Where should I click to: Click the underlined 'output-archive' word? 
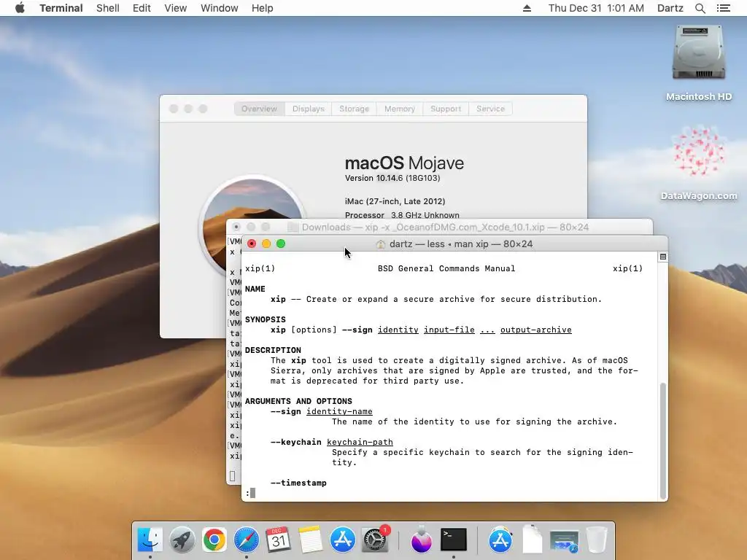click(x=536, y=330)
